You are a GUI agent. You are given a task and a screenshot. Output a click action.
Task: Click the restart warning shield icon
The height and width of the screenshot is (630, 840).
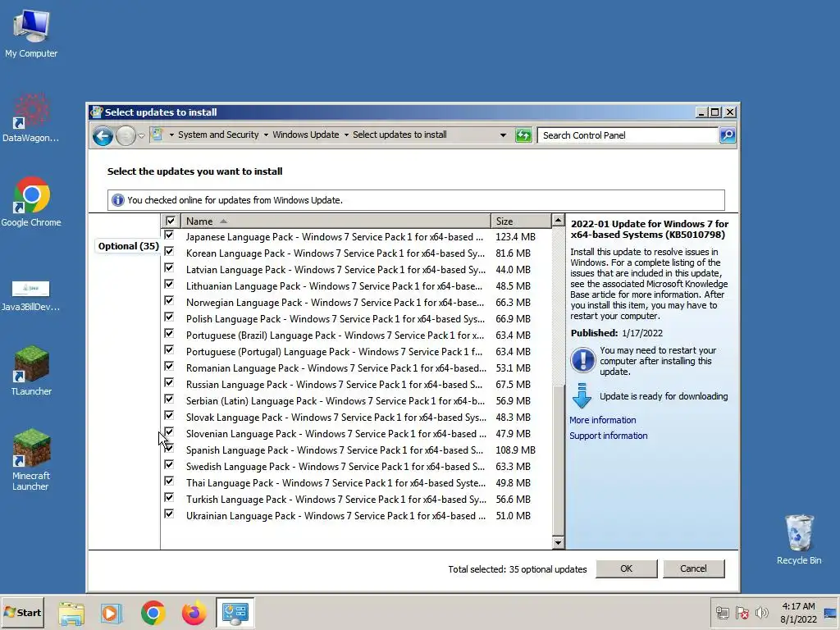pyautogui.click(x=583, y=360)
